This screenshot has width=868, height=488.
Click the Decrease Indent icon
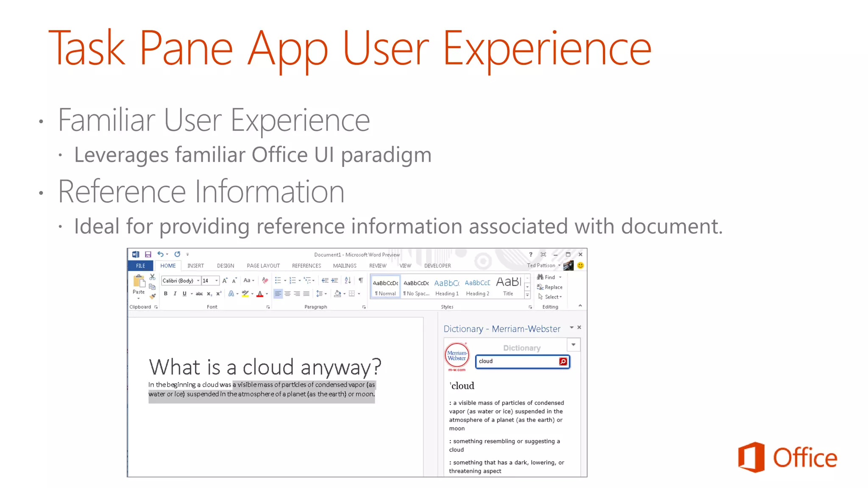tap(325, 280)
